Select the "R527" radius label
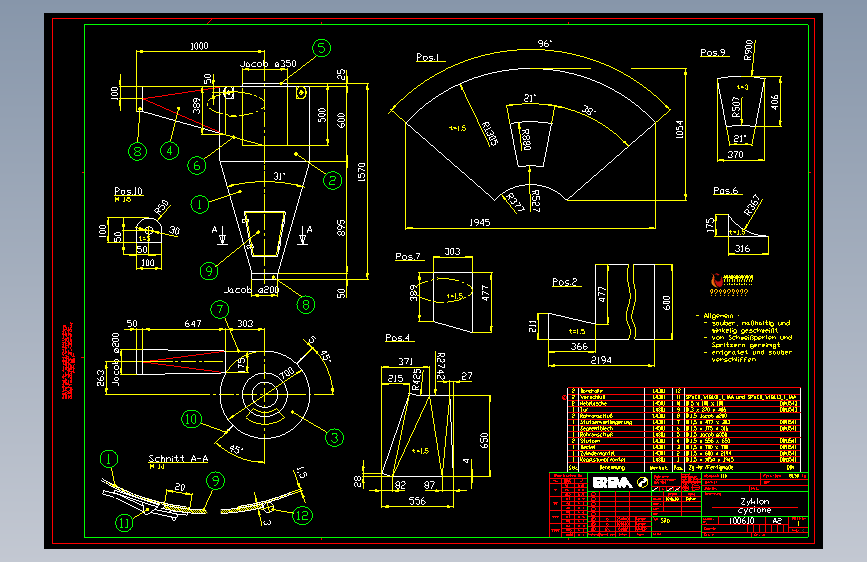The image size is (867, 562). [535, 201]
